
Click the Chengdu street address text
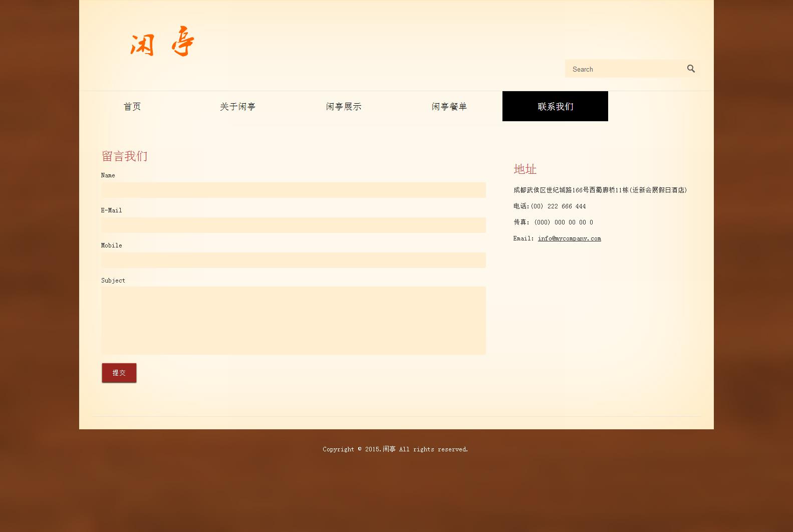click(600, 190)
